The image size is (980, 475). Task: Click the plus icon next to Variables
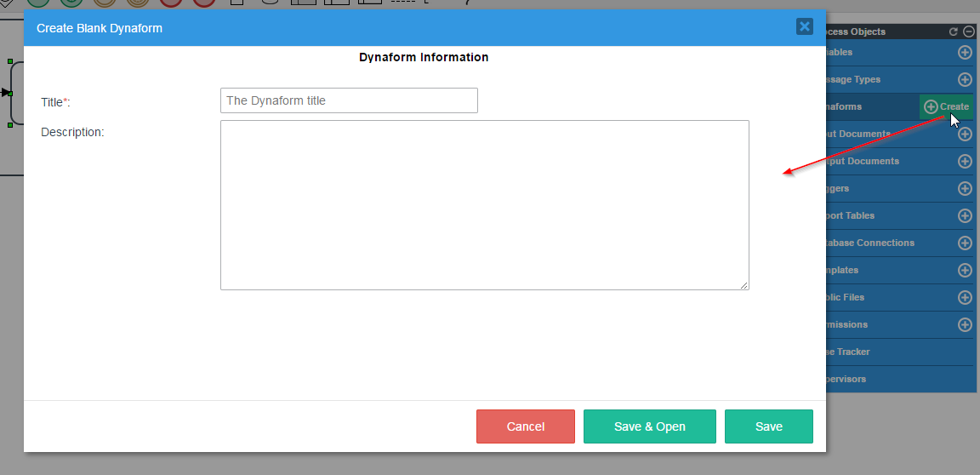click(965, 52)
